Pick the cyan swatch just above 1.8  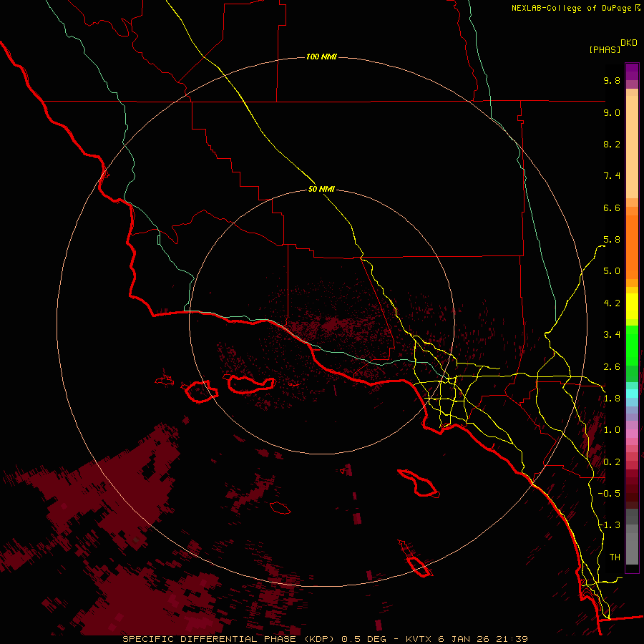pyautogui.click(x=632, y=394)
